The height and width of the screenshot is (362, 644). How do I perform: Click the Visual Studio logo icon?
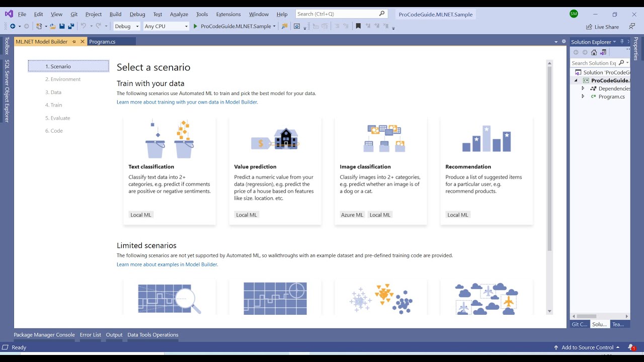tap(9, 14)
